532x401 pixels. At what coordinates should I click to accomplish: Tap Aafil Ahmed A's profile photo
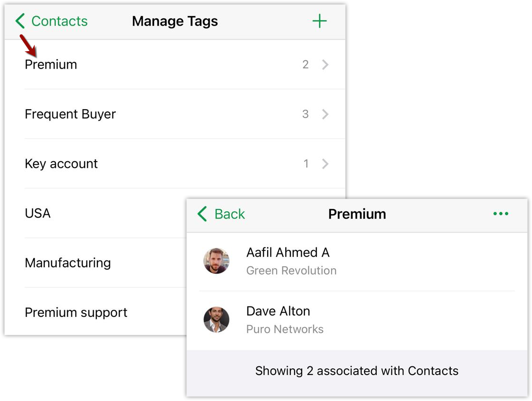217,261
